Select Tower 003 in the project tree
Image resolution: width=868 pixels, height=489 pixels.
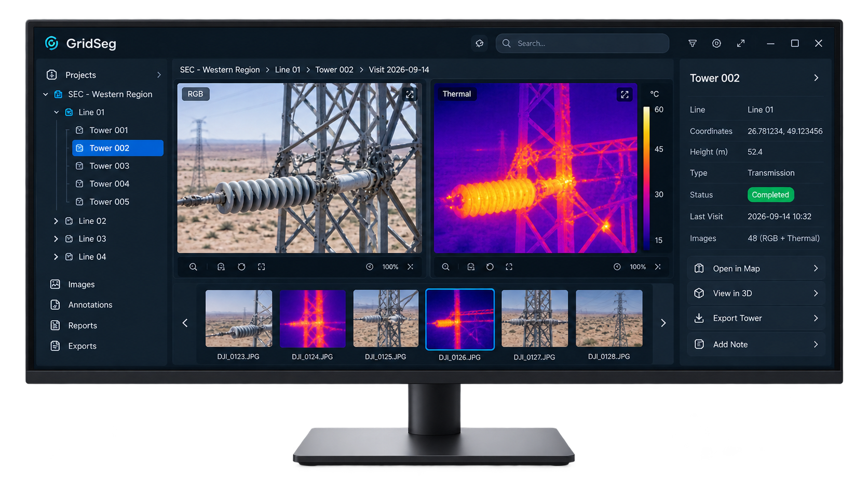(110, 166)
